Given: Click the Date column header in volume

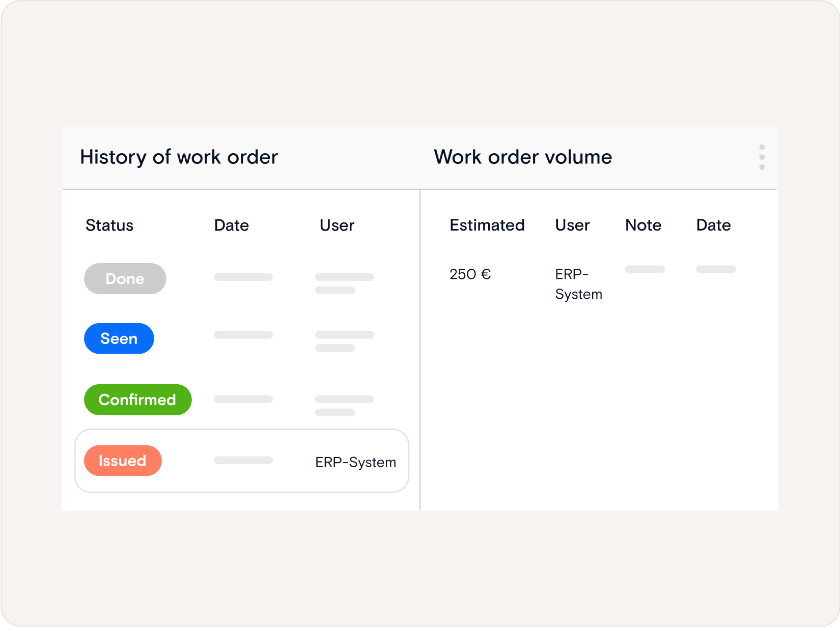Looking at the screenshot, I should tap(713, 225).
